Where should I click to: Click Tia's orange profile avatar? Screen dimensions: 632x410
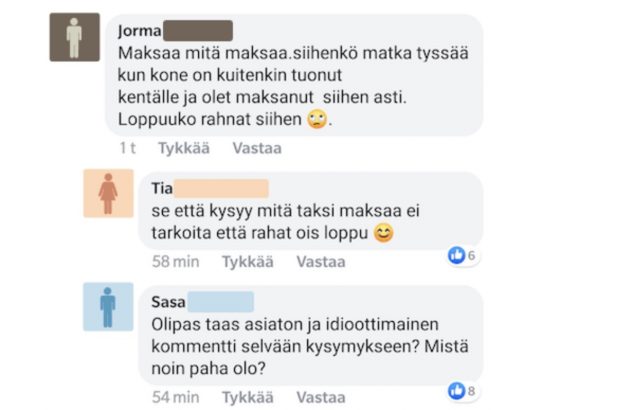click(108, 193)
